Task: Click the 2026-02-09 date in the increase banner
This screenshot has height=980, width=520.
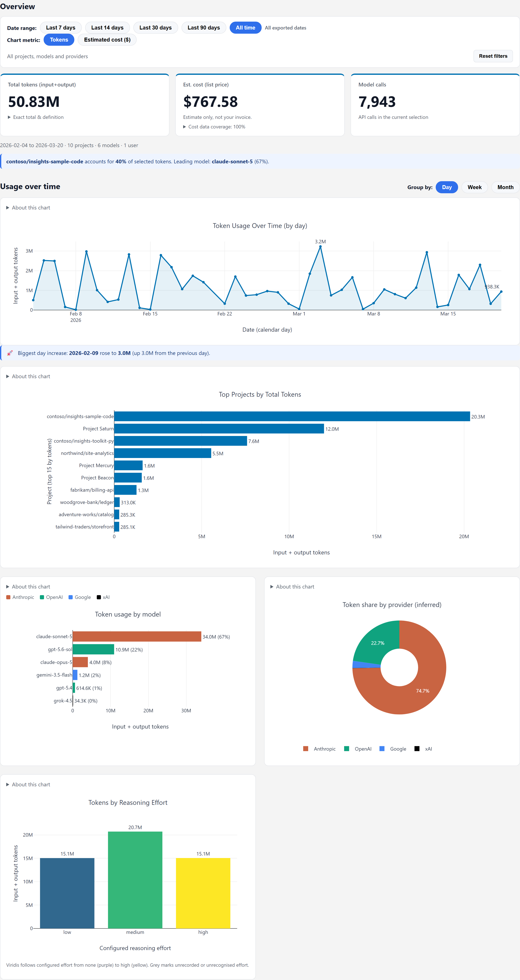Action: 84,353
